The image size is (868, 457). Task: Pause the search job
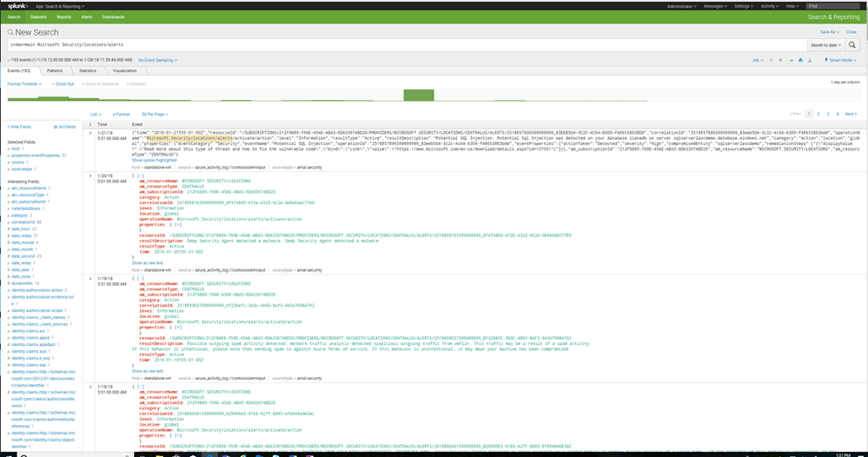tap(772, 60)
